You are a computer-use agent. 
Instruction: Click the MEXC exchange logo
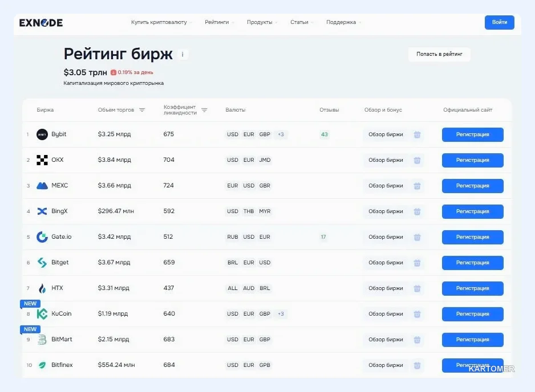[42, 186]
